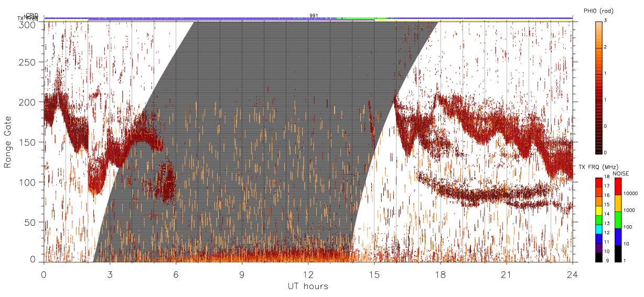Screen dimensions: 644x297
Task: Click the 'NOISE' legend title
Action: click(x=620, y=173)
